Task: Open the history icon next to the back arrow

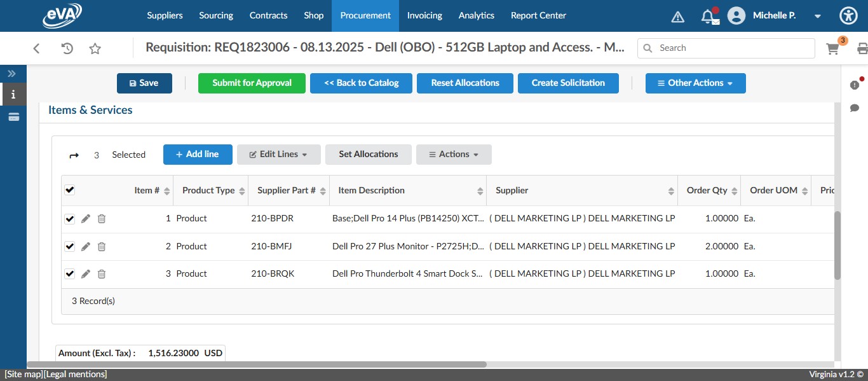Action: tap(67, 48)
